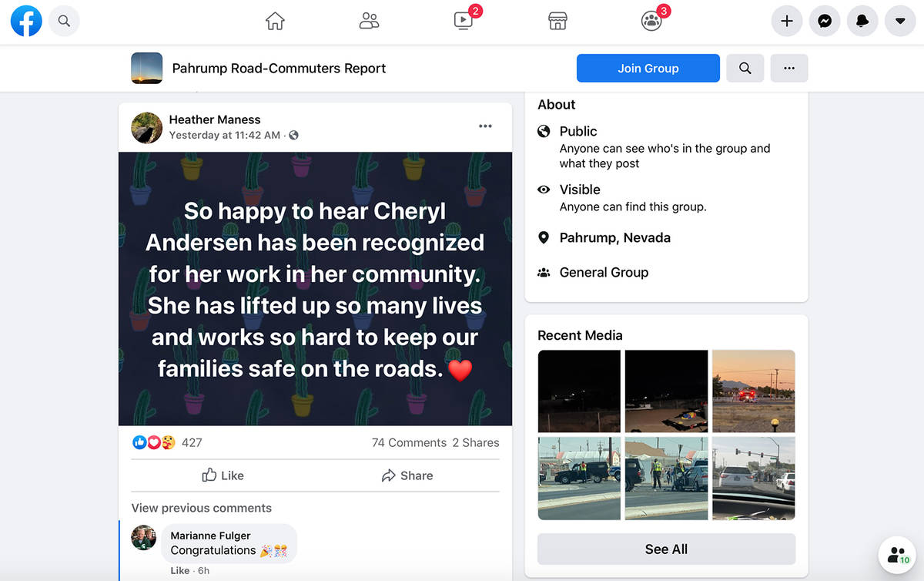
Task: Open the notifications bell icon
Action: (862, 22)
